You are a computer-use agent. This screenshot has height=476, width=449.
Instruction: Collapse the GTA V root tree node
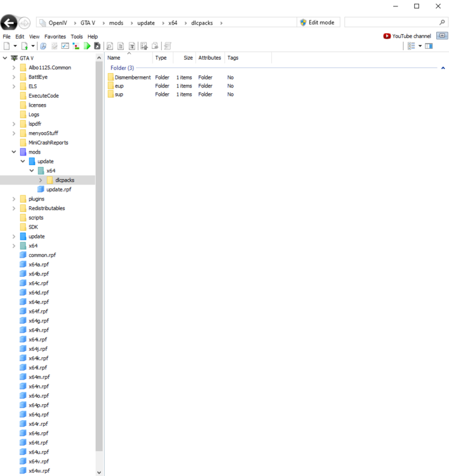(x=5, y=58)
